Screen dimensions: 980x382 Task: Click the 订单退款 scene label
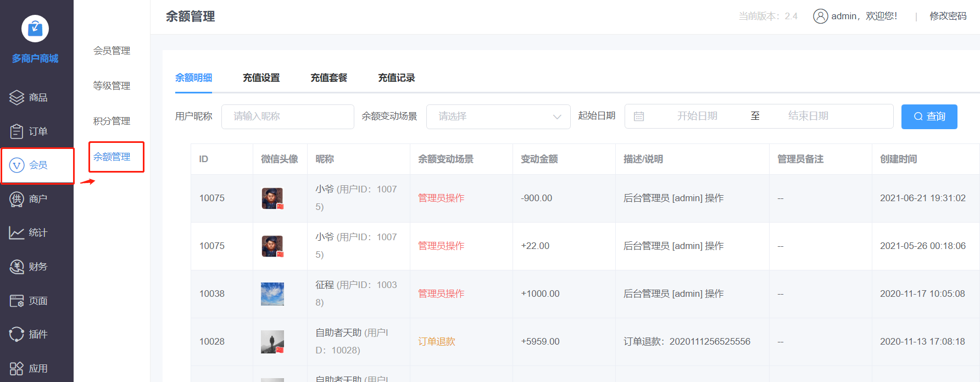[x=437, y=341]
